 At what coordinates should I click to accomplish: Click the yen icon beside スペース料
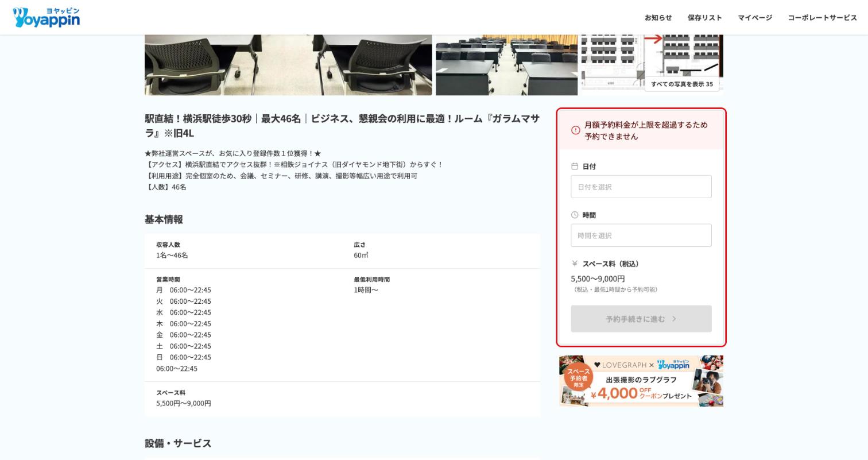click(x=575, y=264)
